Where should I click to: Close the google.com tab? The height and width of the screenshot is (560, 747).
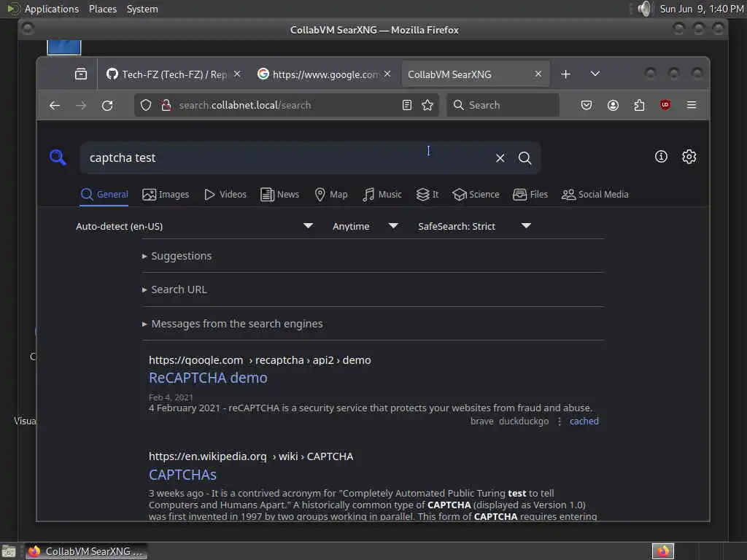click(x=387, y=74)
